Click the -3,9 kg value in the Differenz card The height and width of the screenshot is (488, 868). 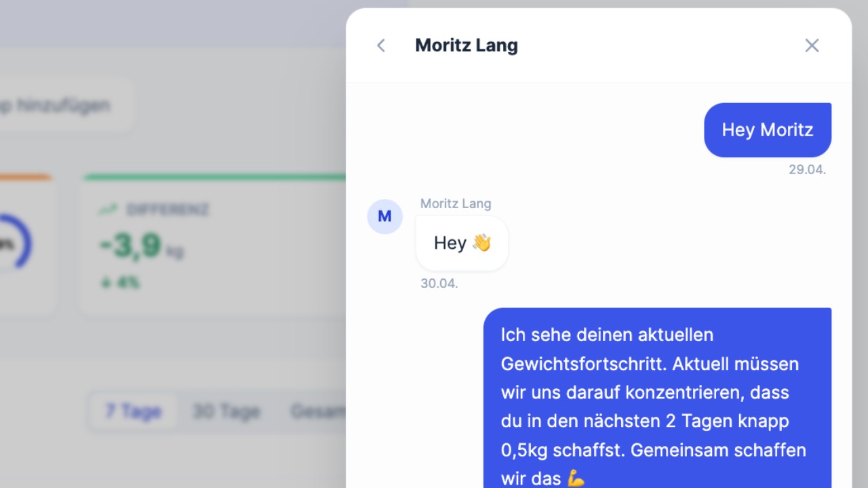(141, 246)
